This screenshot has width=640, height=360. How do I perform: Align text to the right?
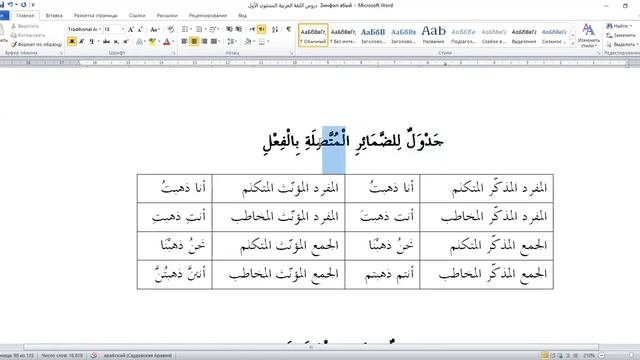tap(204, 41)
